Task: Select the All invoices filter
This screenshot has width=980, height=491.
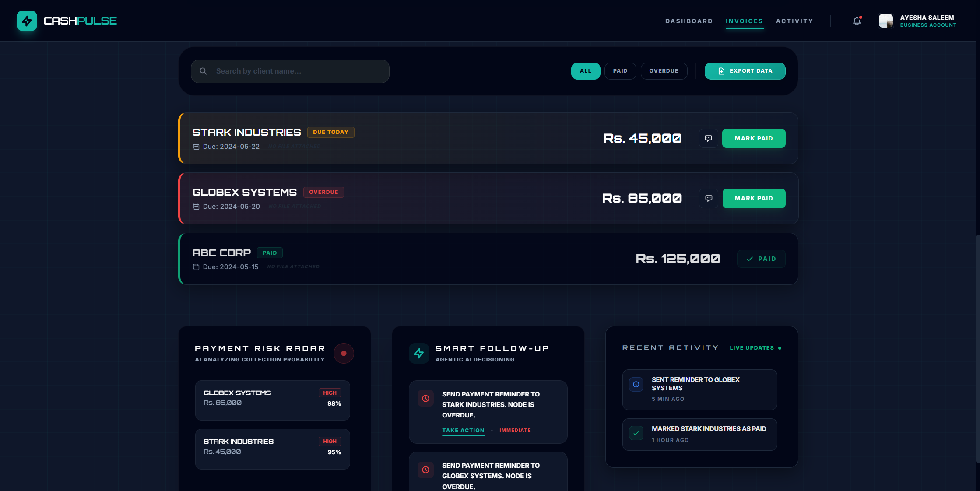Action: pyautogui.click(x=585, y=71)
